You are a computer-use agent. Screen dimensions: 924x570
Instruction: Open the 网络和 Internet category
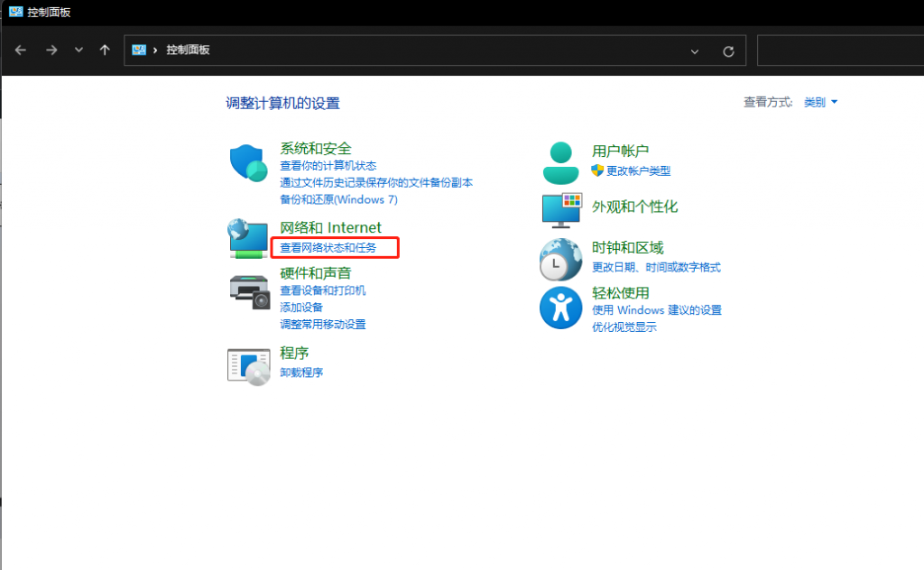330,227
